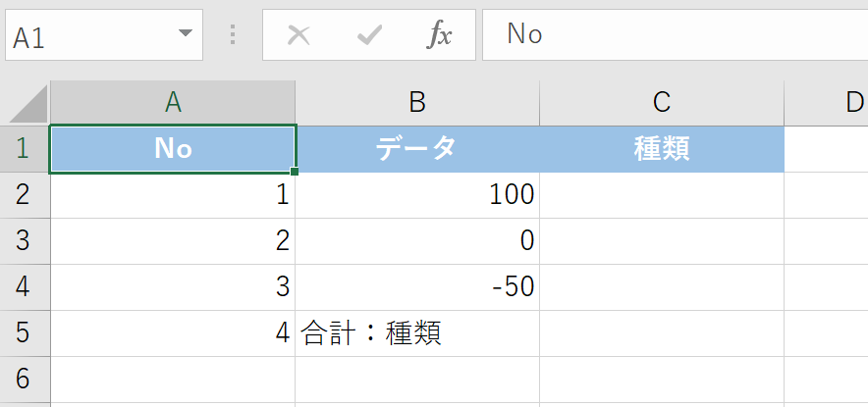Click the Name Box showing A1
This screenshot has height=407, width=868.
(x=88, y=35)
